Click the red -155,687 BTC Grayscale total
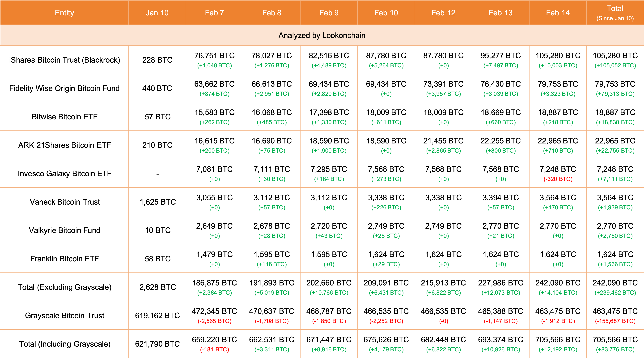Image resolution: width=644 pixels, height=358 pixels. [x=615, y=321]
